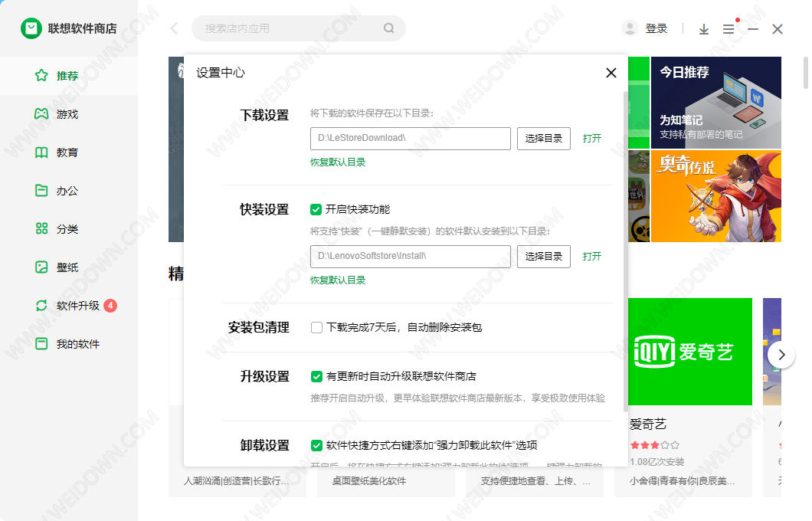Viewport: 812px width, 521px height.
Task: Open the 爱奇艺 app thumbnail
Action: pyautogui.click(x=689, y=351)
